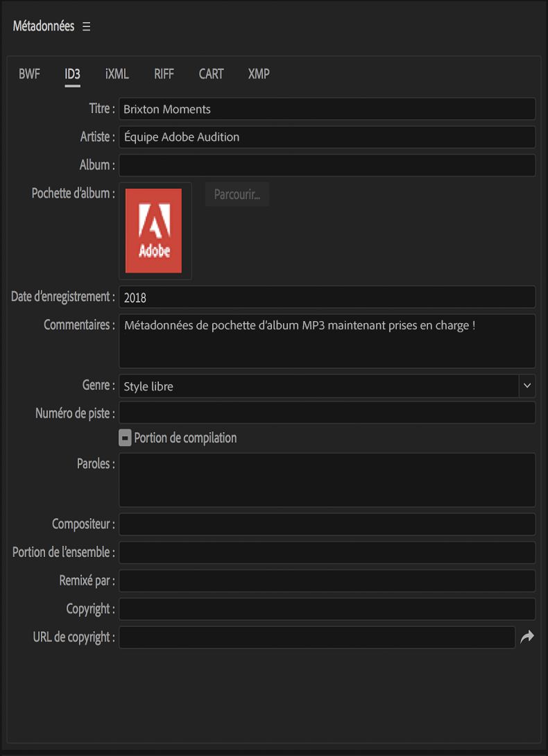Open the CART tab
Viewport: 548px width, 756px height.
(x=211, y=74)
